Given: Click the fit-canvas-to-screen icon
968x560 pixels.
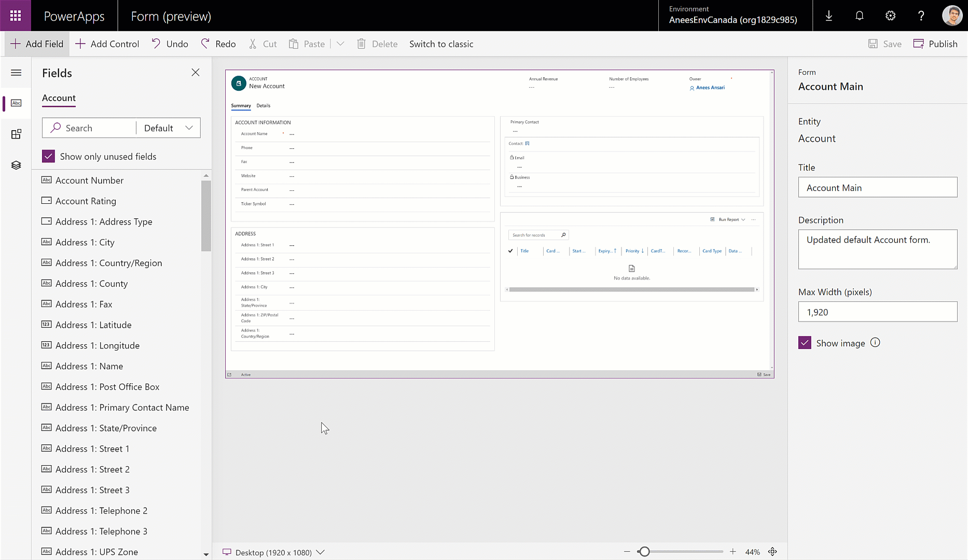Looking at the screenshot, I should coord(772,552).
